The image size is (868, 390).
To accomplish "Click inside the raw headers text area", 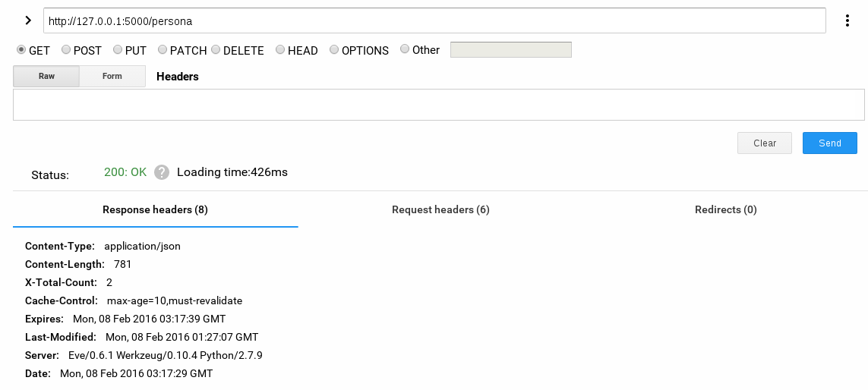I will pyautogui.click(x=438, y=105).
